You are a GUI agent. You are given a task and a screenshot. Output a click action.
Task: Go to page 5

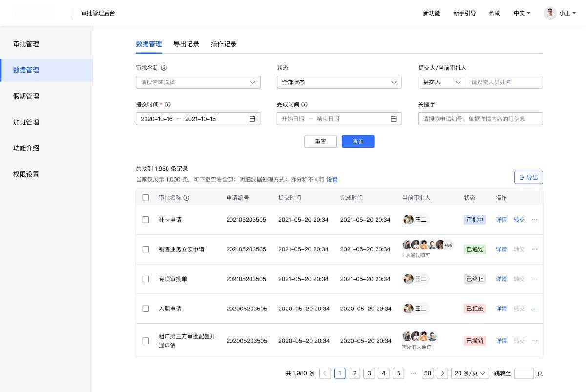coord(398,373)
